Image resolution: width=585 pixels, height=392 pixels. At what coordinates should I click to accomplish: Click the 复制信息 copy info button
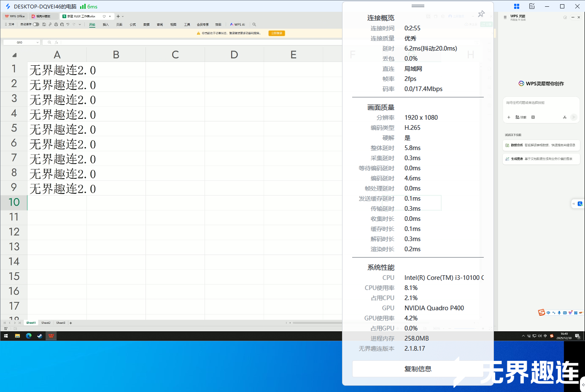(x=418, y=369)
